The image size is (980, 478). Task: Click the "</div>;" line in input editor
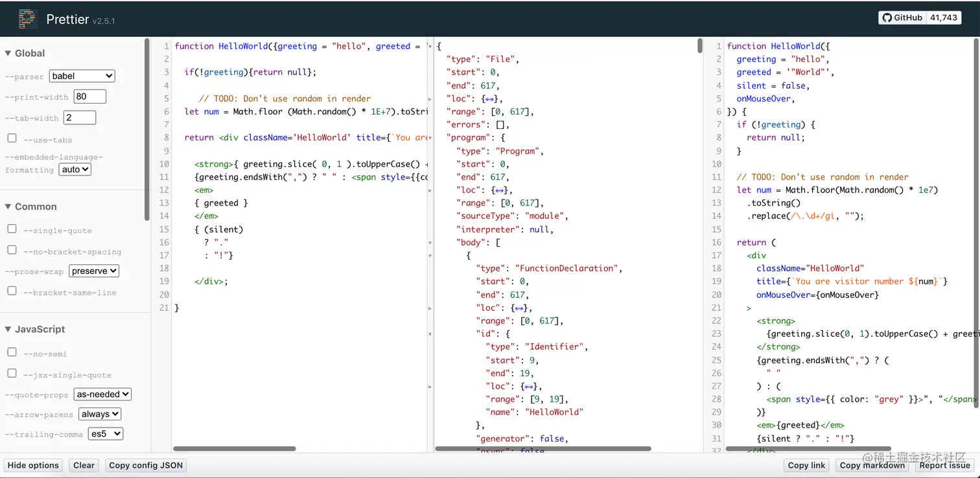click(x=211, y=281)
